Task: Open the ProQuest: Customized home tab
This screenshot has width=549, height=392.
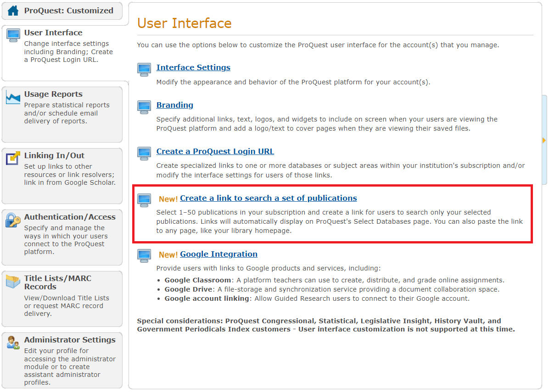Action: coord(62,11)
